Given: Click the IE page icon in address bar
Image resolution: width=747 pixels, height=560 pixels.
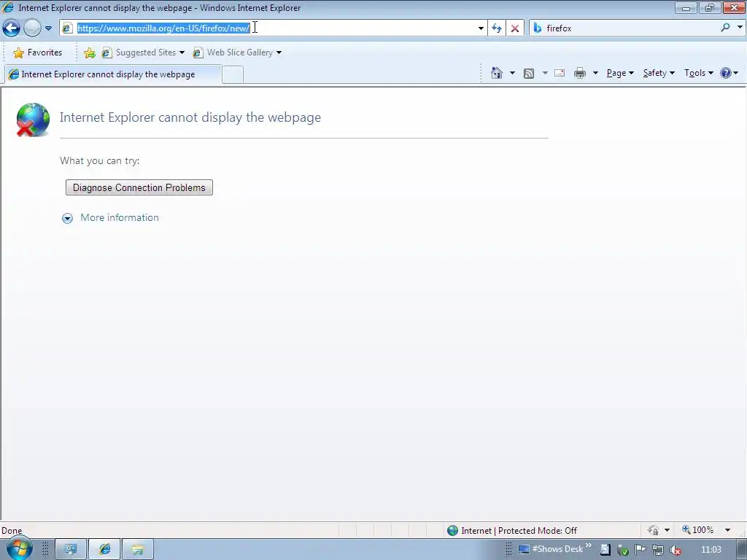Looking at the screenshot, I should 67,28.
